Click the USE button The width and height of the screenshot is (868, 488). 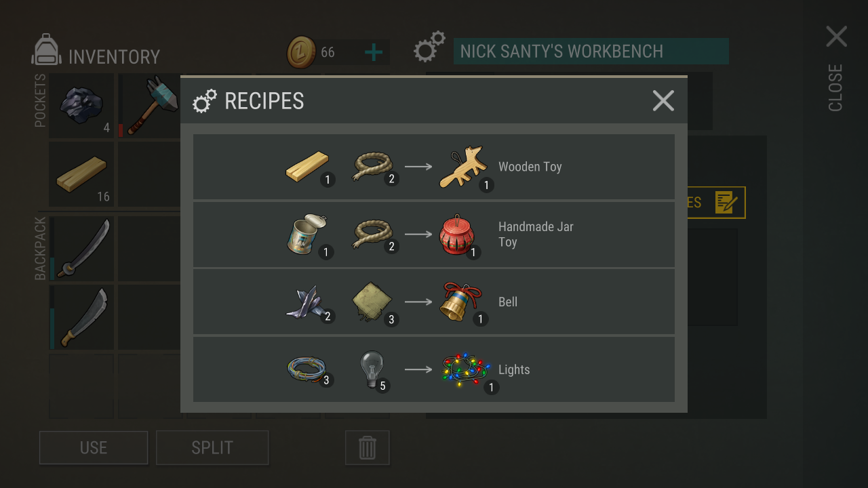(x=94, y=448)
